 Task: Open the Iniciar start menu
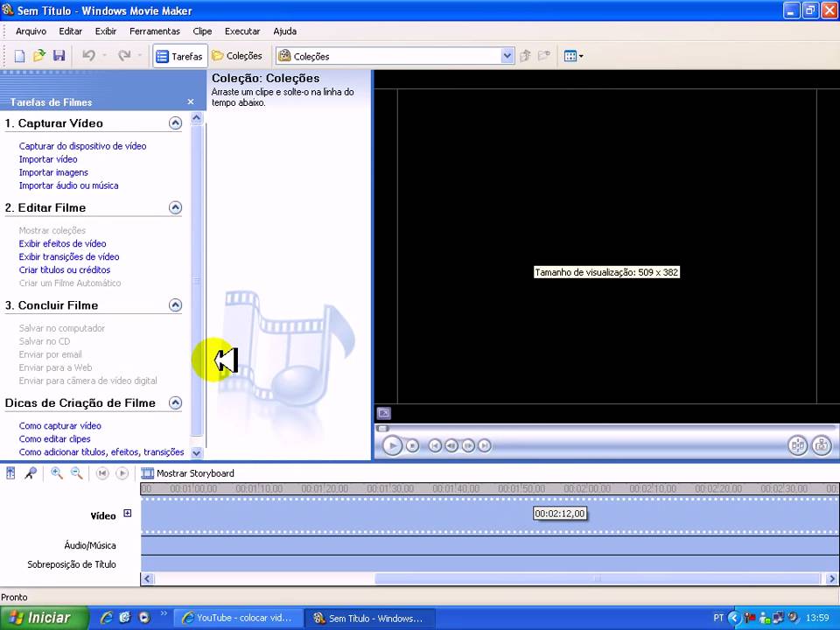tap(44, 618)
